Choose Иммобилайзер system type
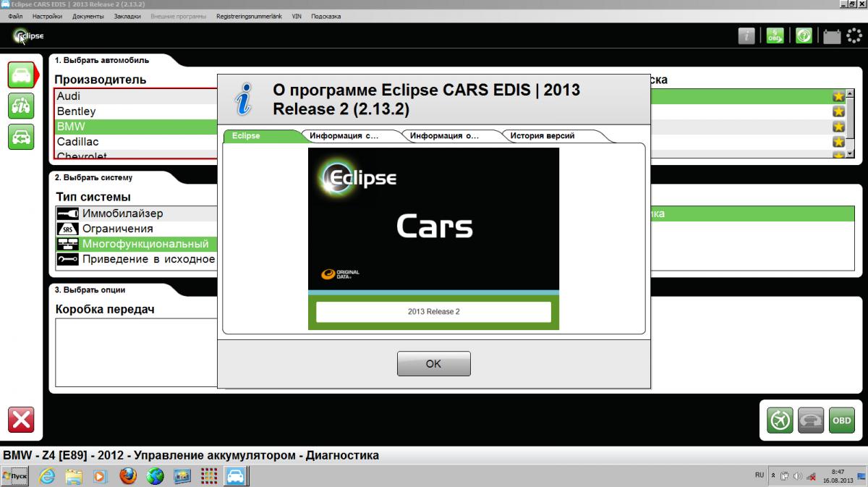The width and height of the screenshot is (868, 487). pyautogui.click(x=137, y=214)
